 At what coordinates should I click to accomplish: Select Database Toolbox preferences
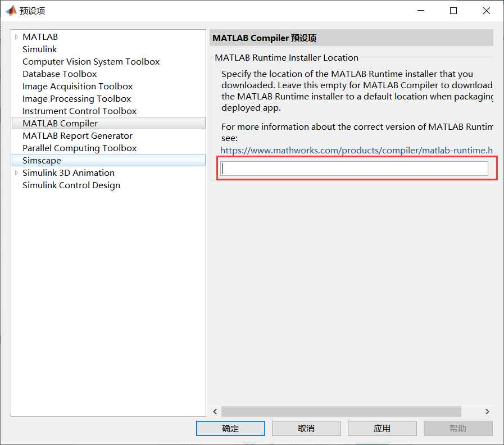(x=60, y=74)
